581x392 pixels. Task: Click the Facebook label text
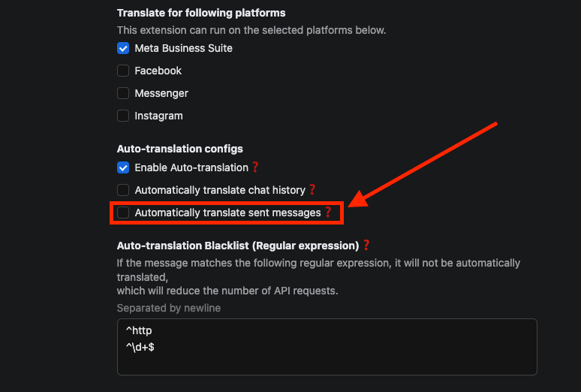click(x=158, y=71)
